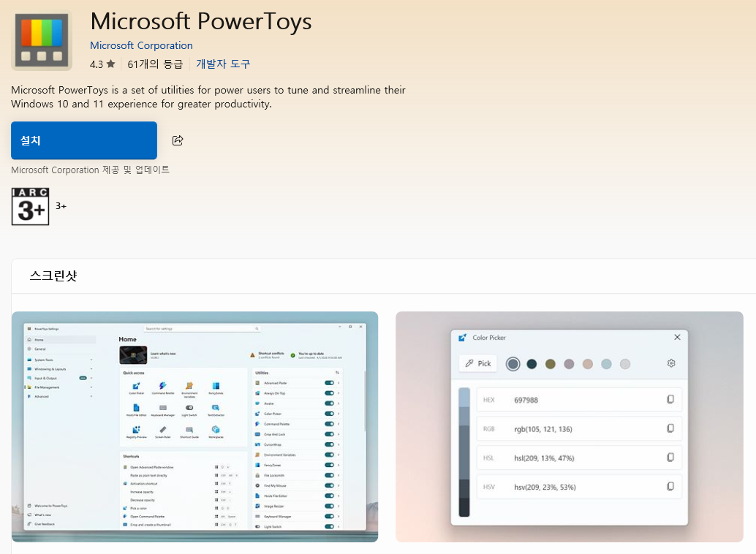Image resolution: width=756 pixels, height=554 pixels.
Task: Click the sort icon in Utilities header
Action: point(337,373)
